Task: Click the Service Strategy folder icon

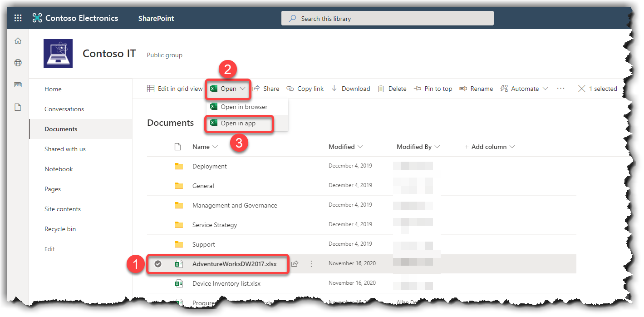Action: coord(179,225)
